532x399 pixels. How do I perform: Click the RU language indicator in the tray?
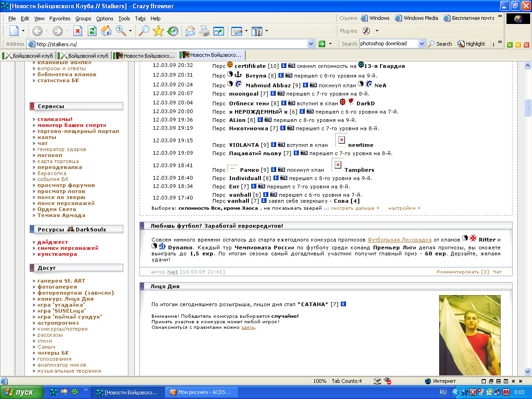pos(443,392)
